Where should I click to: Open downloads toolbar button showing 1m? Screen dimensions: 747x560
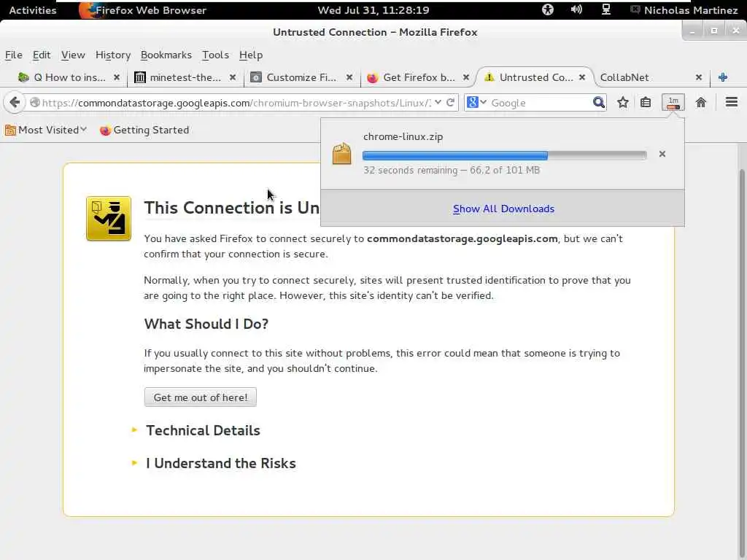[x=673, y=102]
